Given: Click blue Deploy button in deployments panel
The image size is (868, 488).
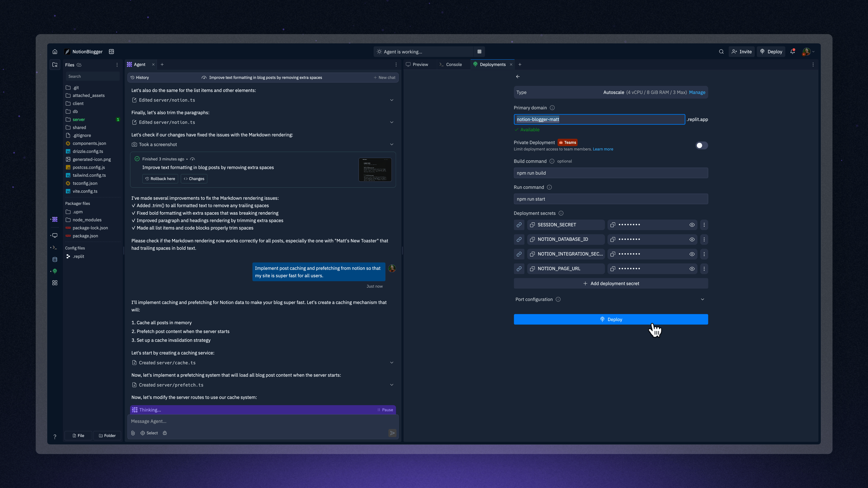Looking at the screenshot, I should [x=611, y=319].
